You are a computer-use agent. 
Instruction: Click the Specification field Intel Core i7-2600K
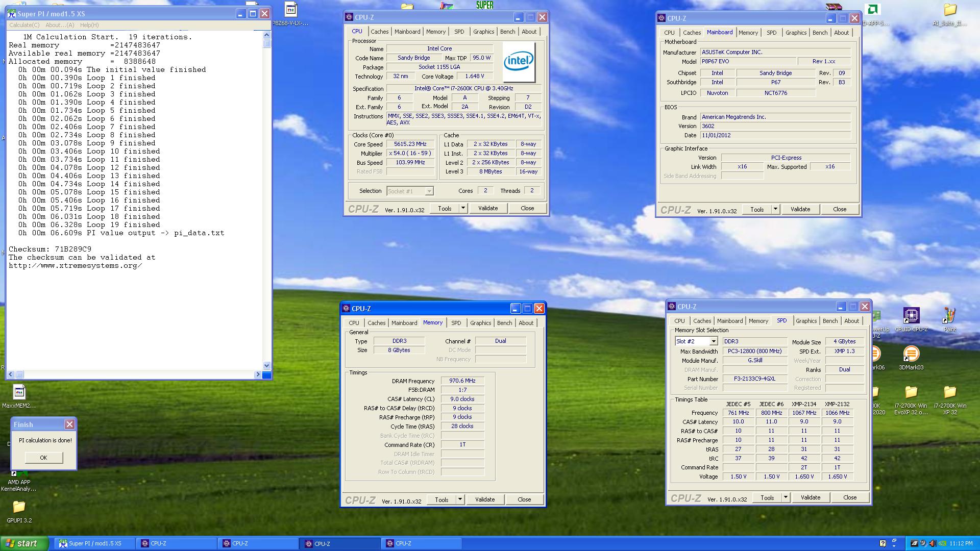tap(463, 89)
